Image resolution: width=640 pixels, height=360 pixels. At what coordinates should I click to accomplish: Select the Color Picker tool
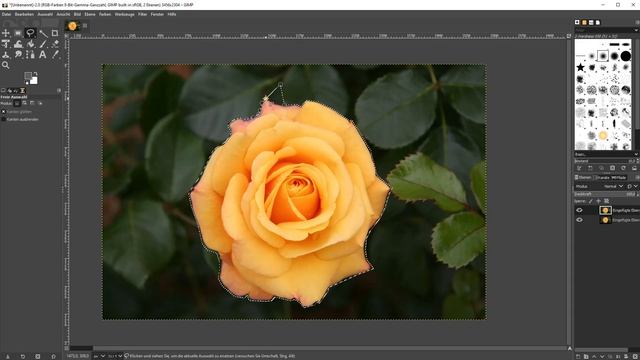[x=55, y=54]
